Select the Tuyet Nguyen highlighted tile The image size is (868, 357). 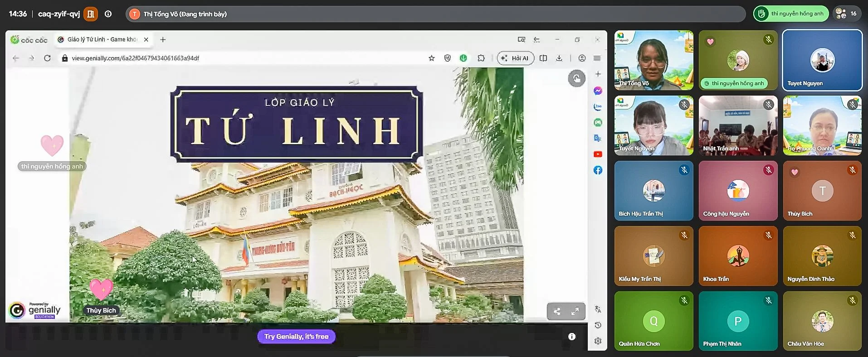[x=822, y=60]
